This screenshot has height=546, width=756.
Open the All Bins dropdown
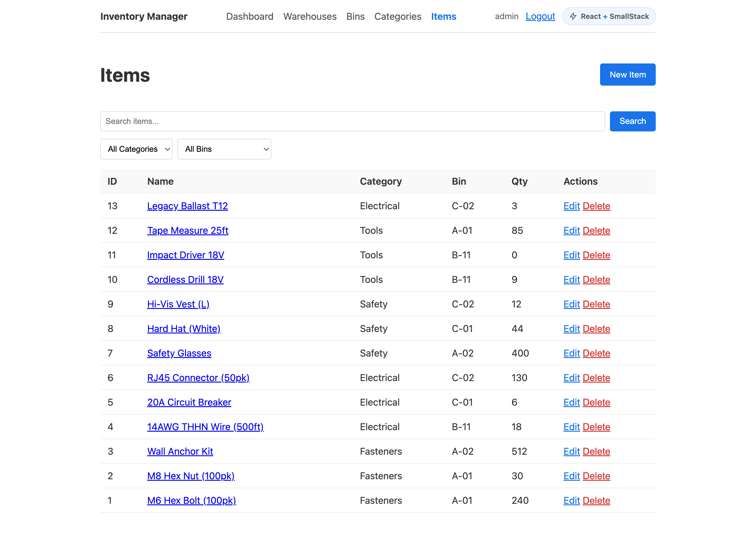tap(224, 149)
